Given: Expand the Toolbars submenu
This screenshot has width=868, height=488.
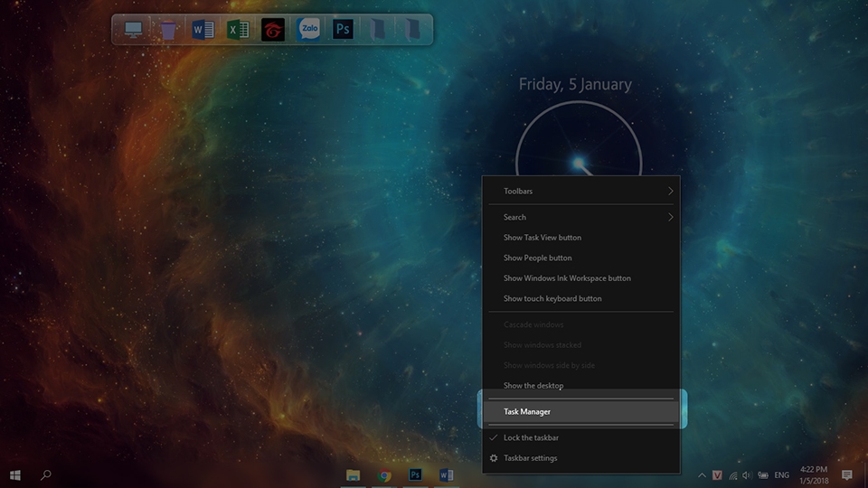Looking at the screenshot, I should (580, 191).
